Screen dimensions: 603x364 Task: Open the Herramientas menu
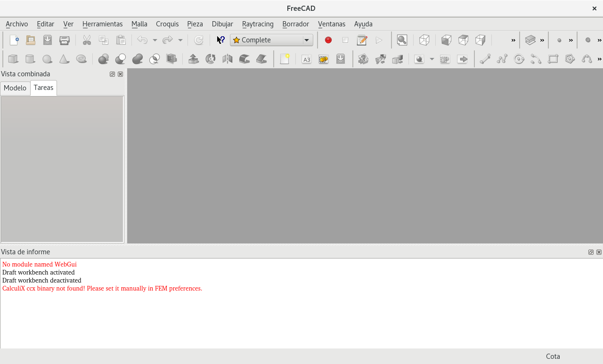click(102, 24)
